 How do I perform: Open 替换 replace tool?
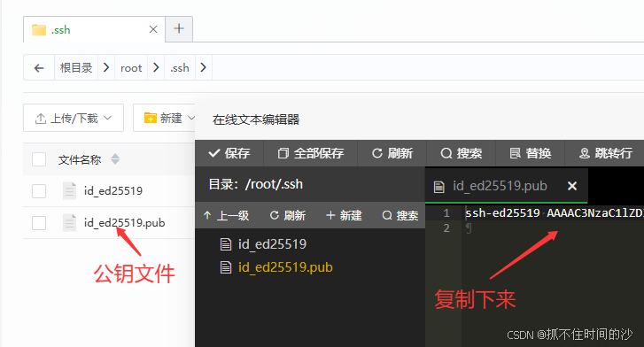(x=531, y=153)
